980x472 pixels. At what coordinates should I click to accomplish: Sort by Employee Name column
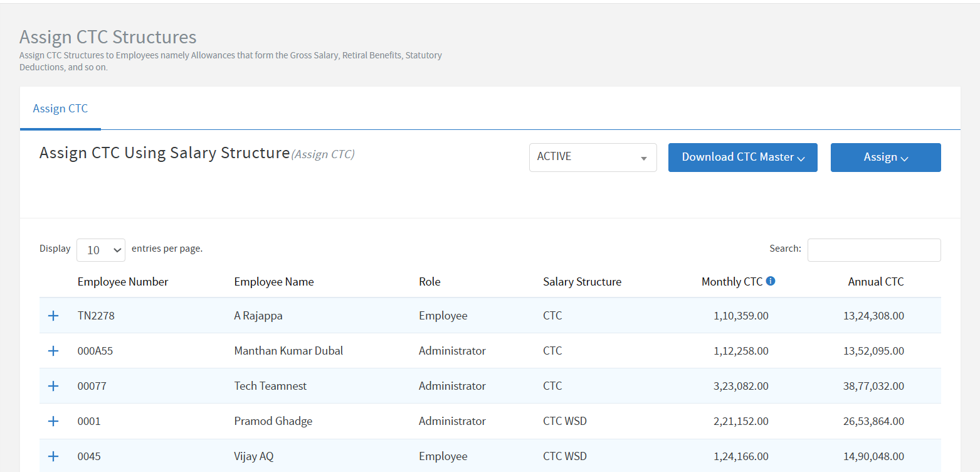[x=273, y=282]
